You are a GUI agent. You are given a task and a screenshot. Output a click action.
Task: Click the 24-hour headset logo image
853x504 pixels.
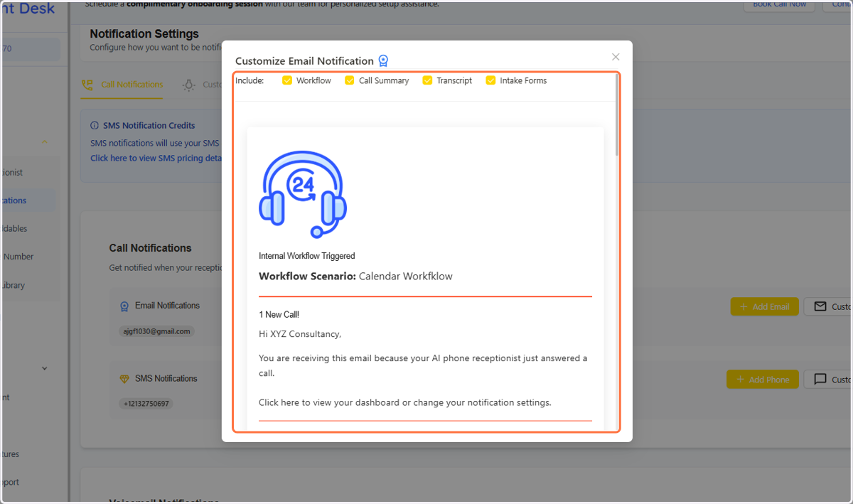(x=303, y=194)
